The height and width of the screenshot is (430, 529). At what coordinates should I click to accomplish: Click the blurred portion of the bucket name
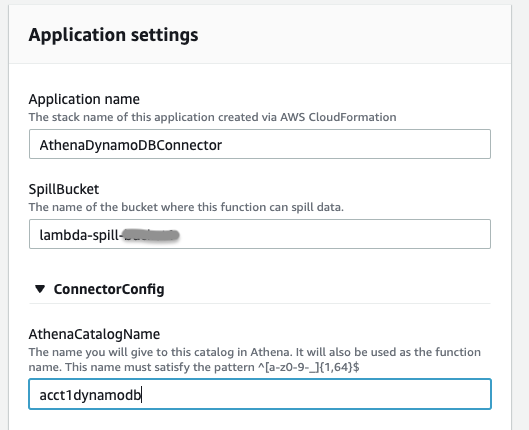coord(150,235)
